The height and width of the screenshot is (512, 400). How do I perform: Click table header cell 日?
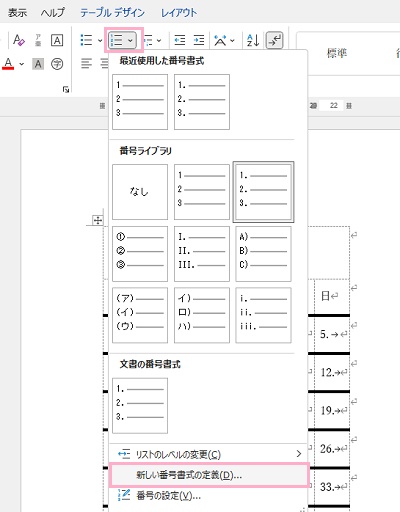(x=332, y=296)
